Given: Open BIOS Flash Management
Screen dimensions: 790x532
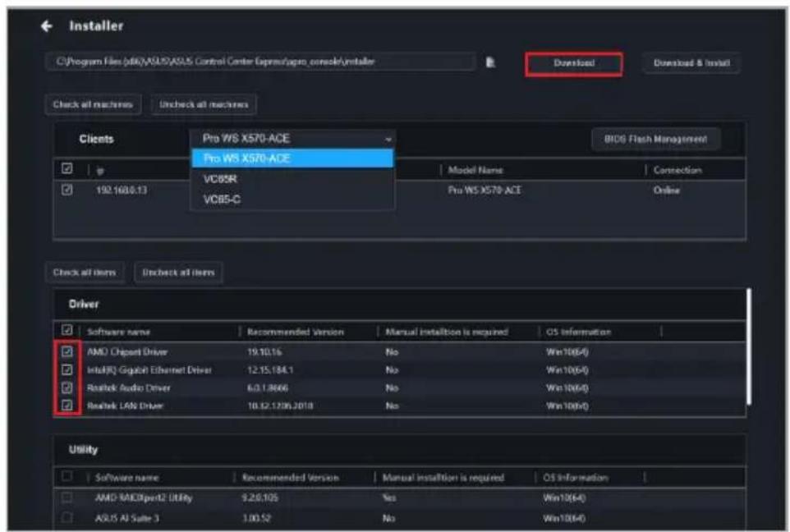Looking at the screenshot, I should [x=655, y=139].
